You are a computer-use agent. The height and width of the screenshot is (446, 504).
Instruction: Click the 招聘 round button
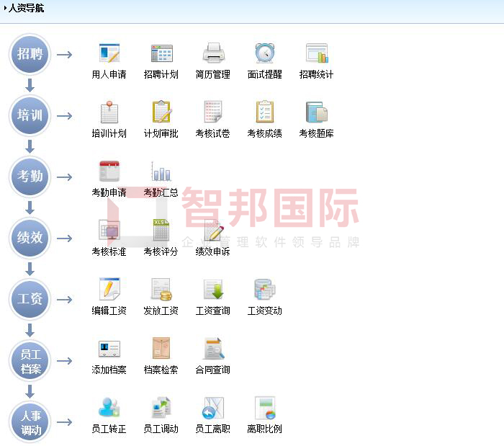tap(30, 55)
